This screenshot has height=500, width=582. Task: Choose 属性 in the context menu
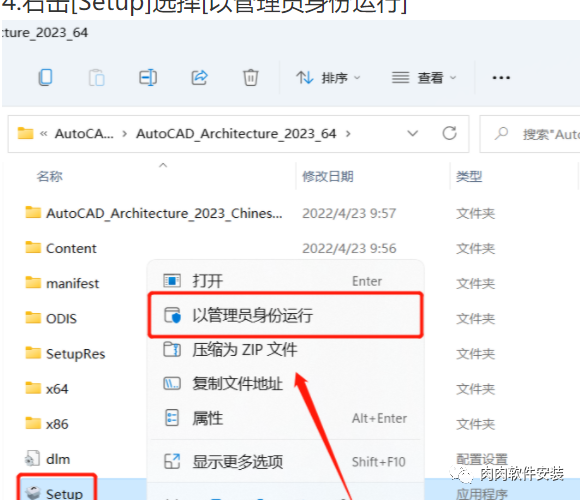tap(285, 418)
